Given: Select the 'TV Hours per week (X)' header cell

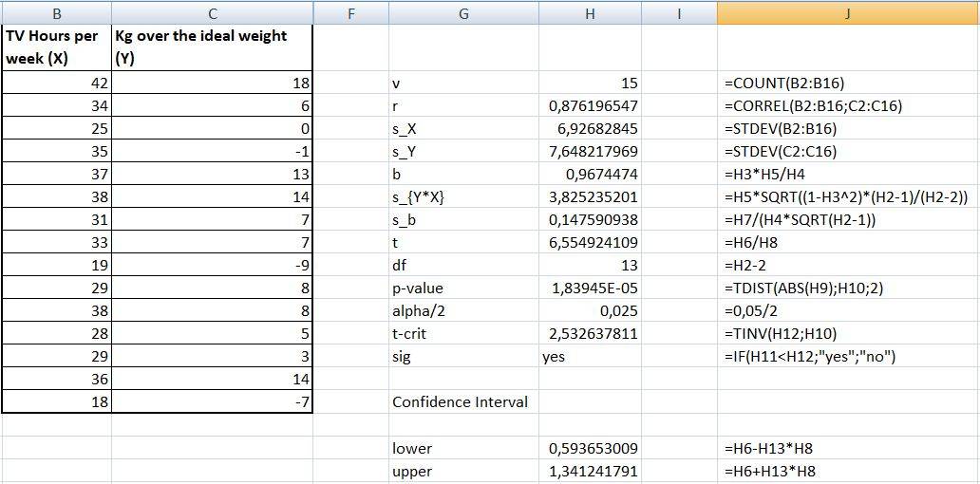Looking at the screenshot, I should 56,47.
